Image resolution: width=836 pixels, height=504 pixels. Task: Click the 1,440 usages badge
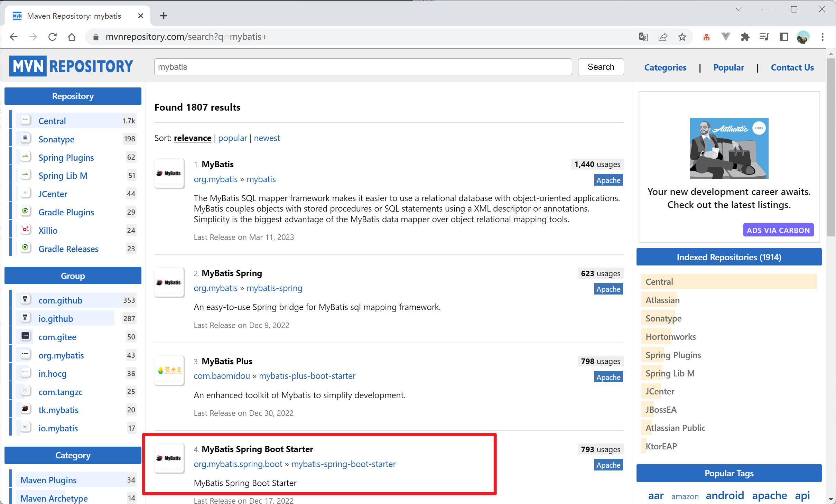click(597, 164)
